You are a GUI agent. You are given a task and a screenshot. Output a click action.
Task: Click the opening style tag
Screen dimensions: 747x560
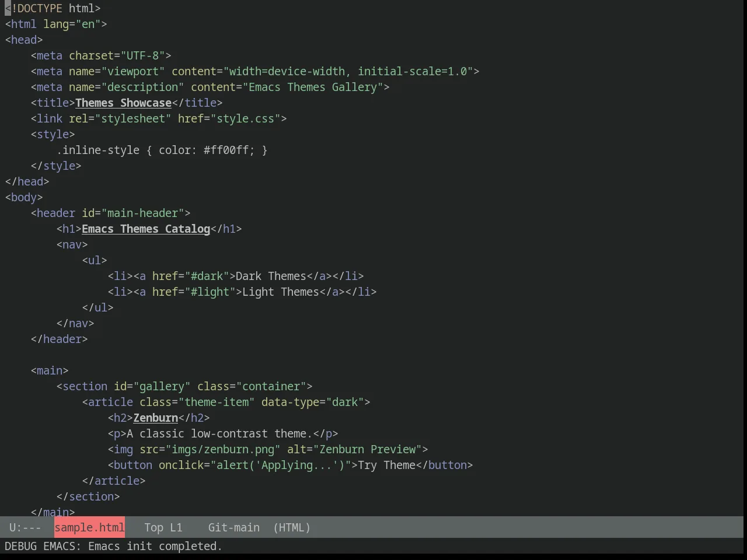point(53,134)
